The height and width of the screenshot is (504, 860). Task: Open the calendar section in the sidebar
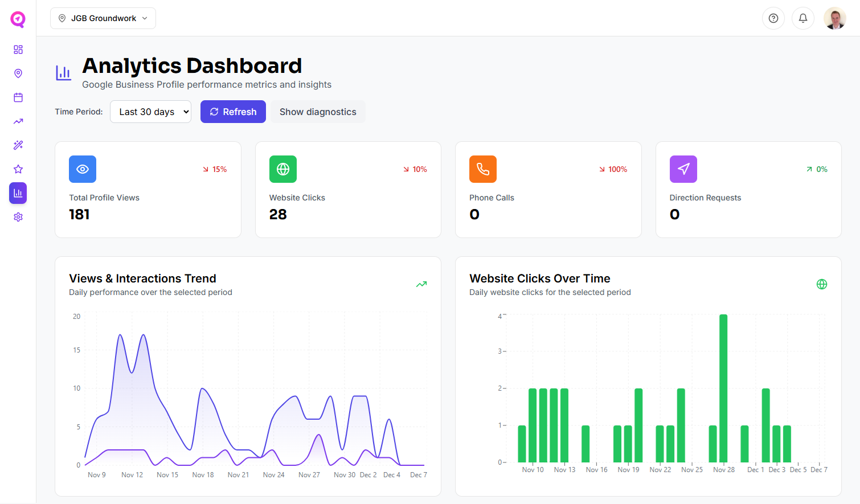click(18, 97)
